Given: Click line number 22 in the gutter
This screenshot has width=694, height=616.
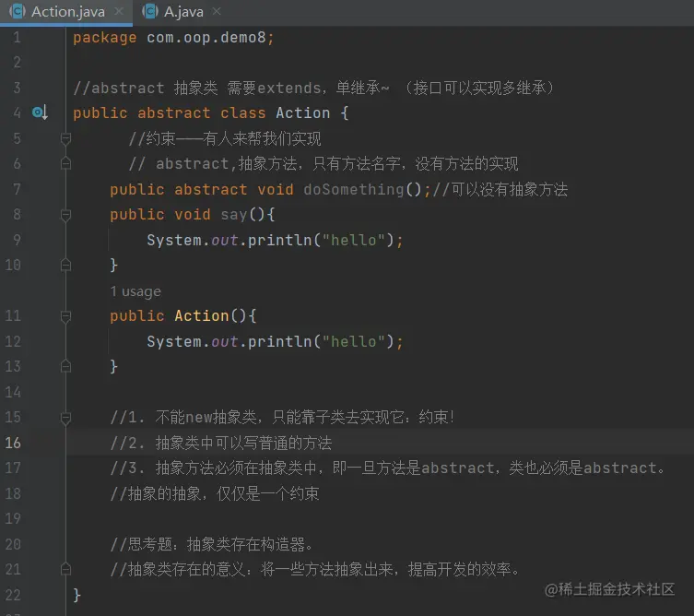Looking at the screenshot, I should click(x=13, y=594).
